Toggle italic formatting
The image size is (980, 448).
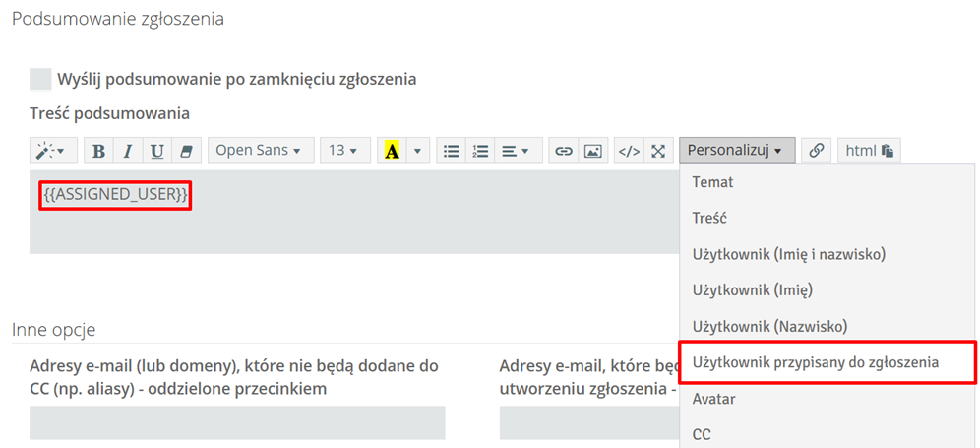tap(128, 151)
